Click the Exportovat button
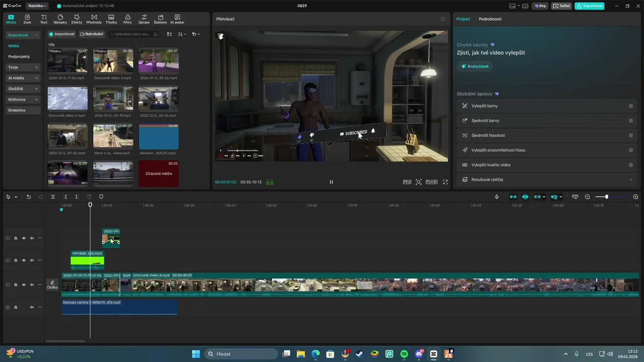This screenshot has width=644, height=362. [590, 6]
